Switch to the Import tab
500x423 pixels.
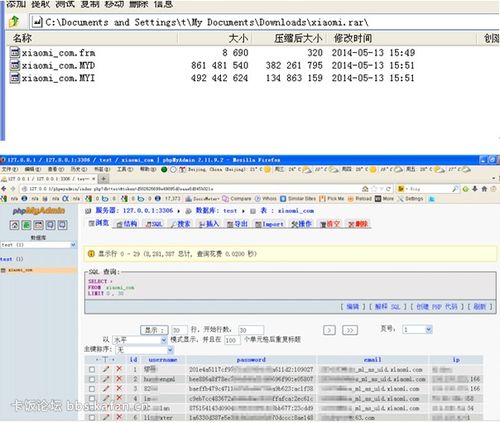coord(269,224)
